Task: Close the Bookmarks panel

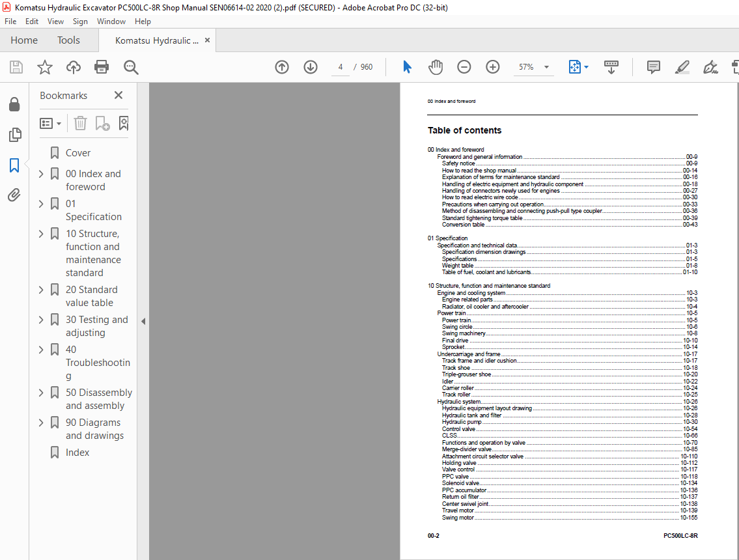Action: (119, 95)
